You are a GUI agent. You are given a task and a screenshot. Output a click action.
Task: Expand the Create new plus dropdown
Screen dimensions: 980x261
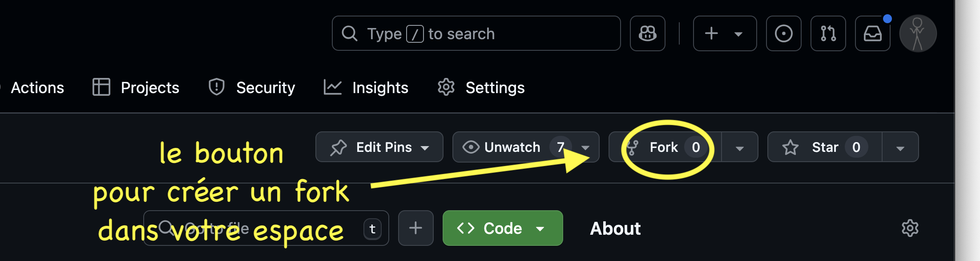click(725, 33)
